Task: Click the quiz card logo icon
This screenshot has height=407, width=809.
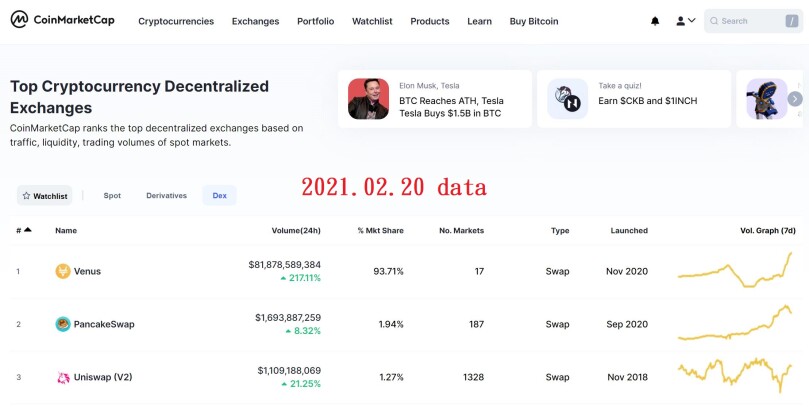Action: 568,99
